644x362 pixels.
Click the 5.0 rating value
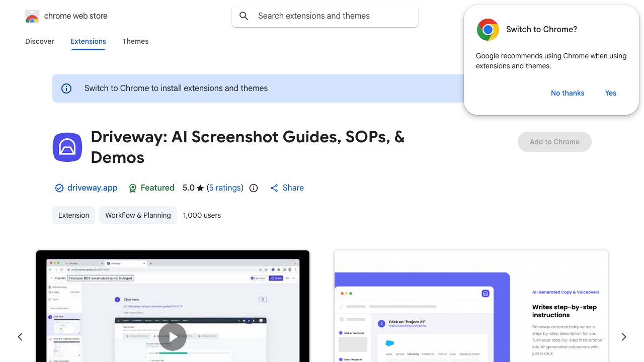pyautogui.click(x=189, y=188)
